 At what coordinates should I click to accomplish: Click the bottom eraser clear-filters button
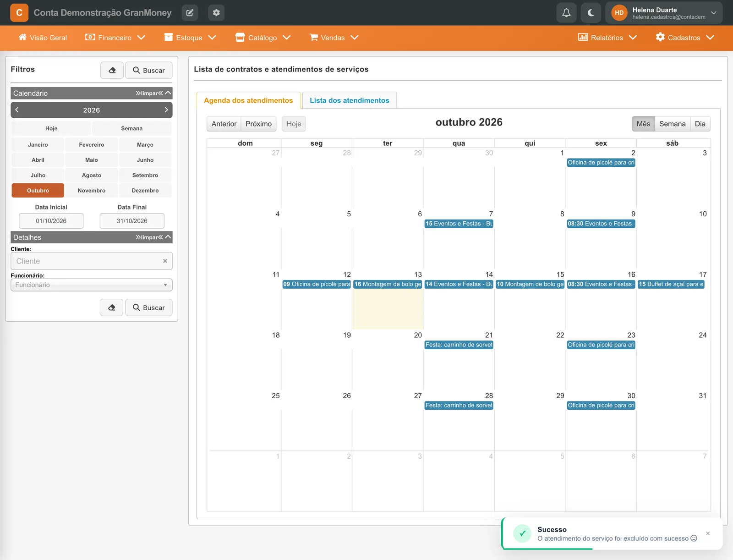pyautogui.click(x=111, y=307)
